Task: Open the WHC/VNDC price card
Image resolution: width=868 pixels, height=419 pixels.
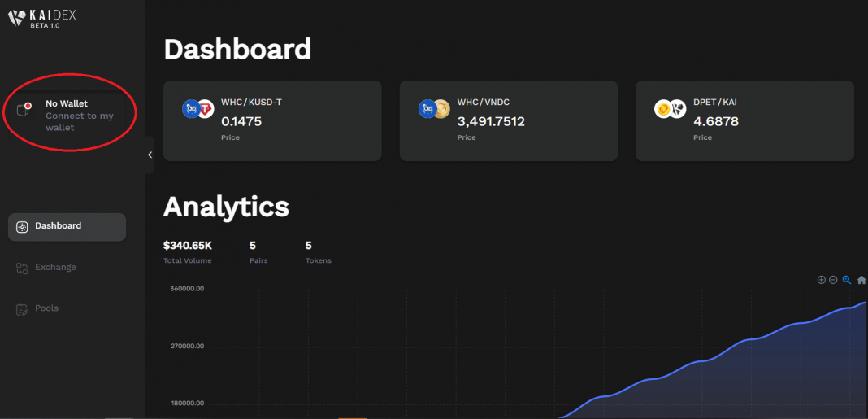Action: [508, 120]
